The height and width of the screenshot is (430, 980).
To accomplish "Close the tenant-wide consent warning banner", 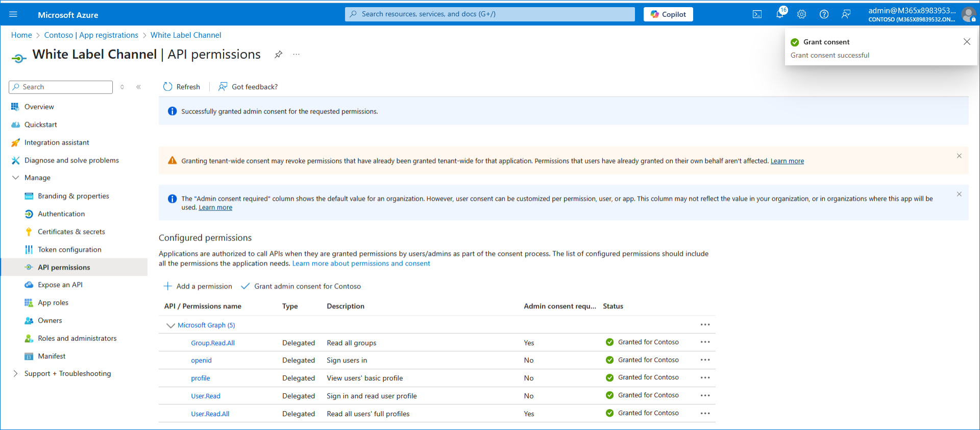I will [959, 156].
